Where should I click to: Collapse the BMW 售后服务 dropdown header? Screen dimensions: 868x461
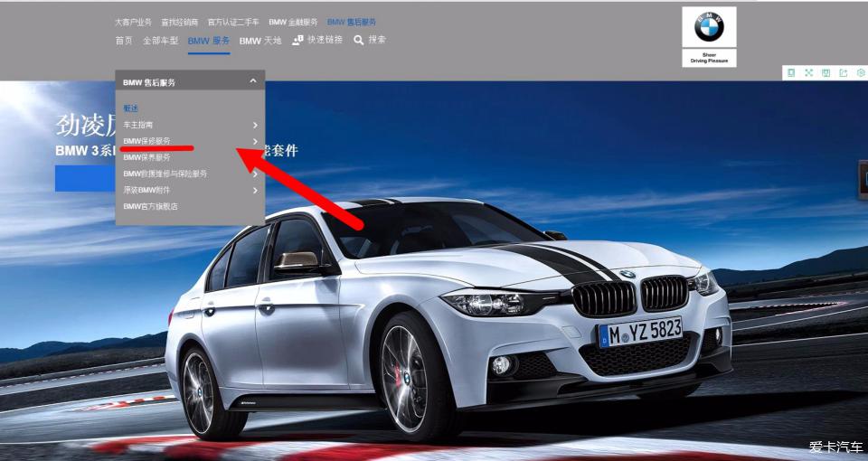(190, 82)
